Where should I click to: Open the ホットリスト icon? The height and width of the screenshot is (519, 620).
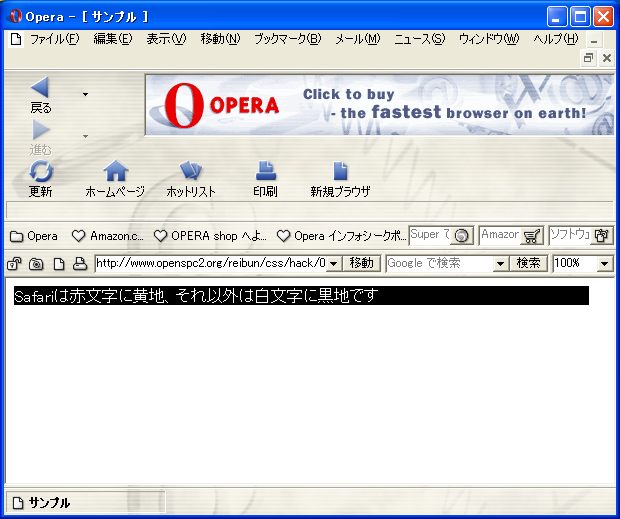191,171
